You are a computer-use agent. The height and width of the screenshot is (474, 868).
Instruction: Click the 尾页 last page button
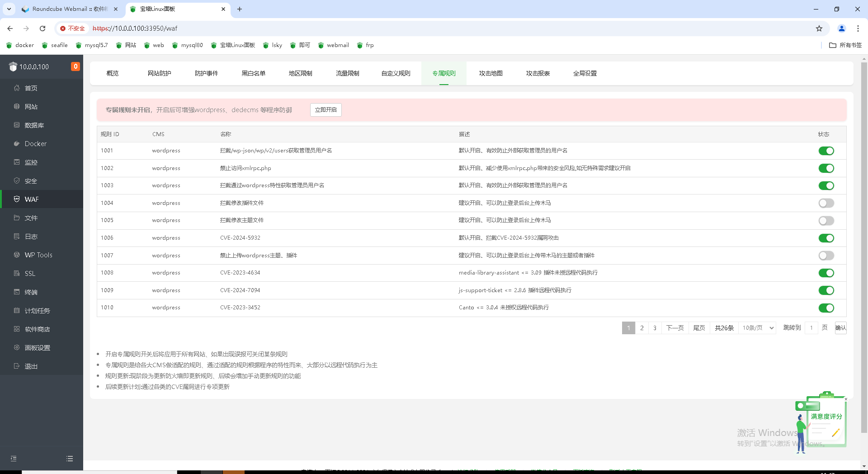699,328
